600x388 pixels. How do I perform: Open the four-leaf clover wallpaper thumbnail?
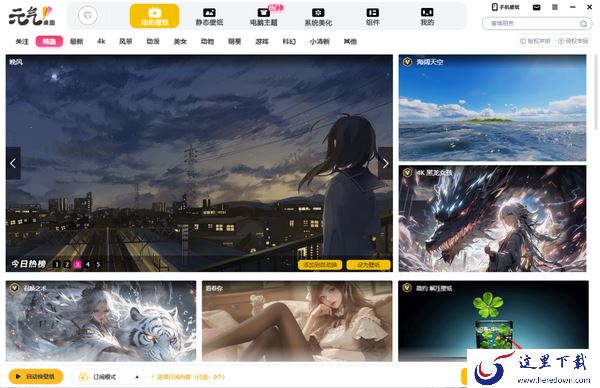(x=493, y=321)
